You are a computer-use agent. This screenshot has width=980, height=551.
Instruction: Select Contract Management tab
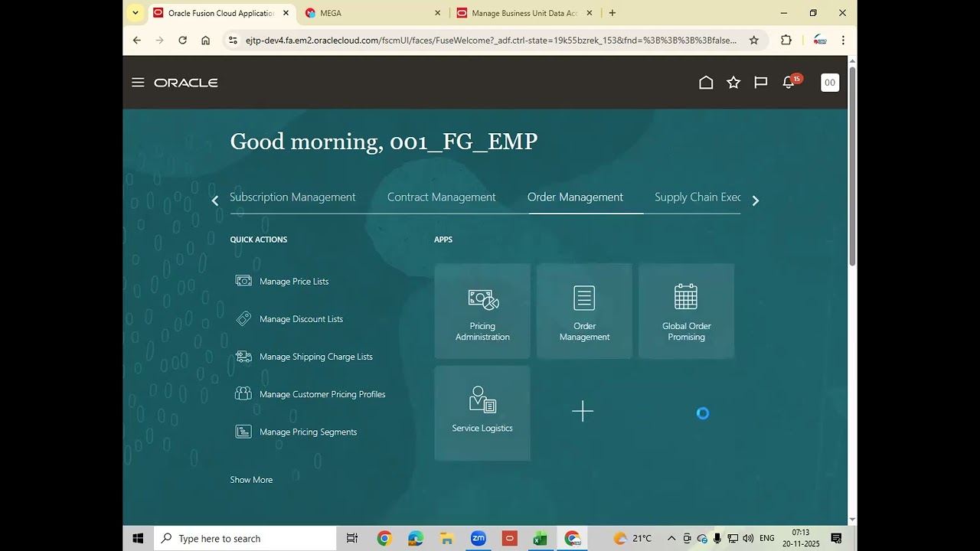[x=442, y=197]
